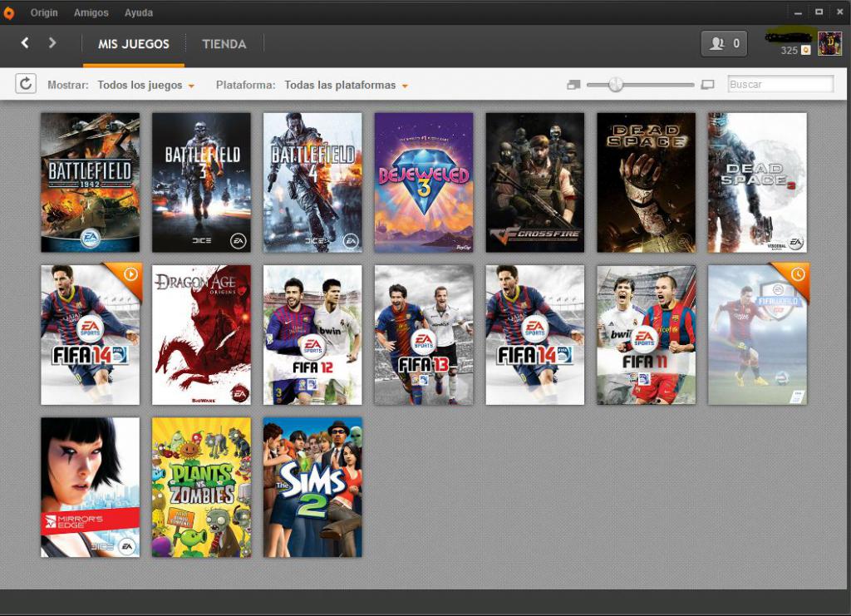
Task: Open the Amigos menu
Action: click(91, 12)
